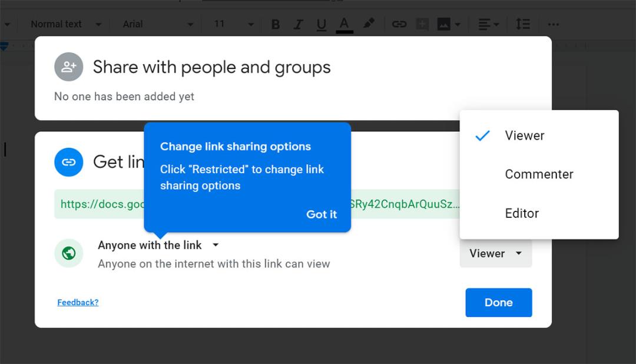Toggle italic formatting in toolbar
The width and height of the screenshot is (636, 364).
click(298, 24)
